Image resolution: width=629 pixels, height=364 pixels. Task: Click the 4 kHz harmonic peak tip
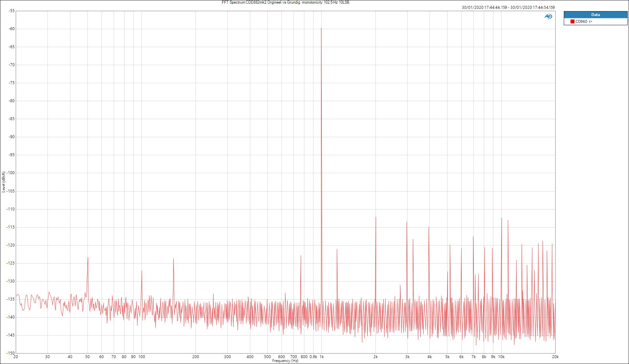pyautogui.click(x=429, y=227)
